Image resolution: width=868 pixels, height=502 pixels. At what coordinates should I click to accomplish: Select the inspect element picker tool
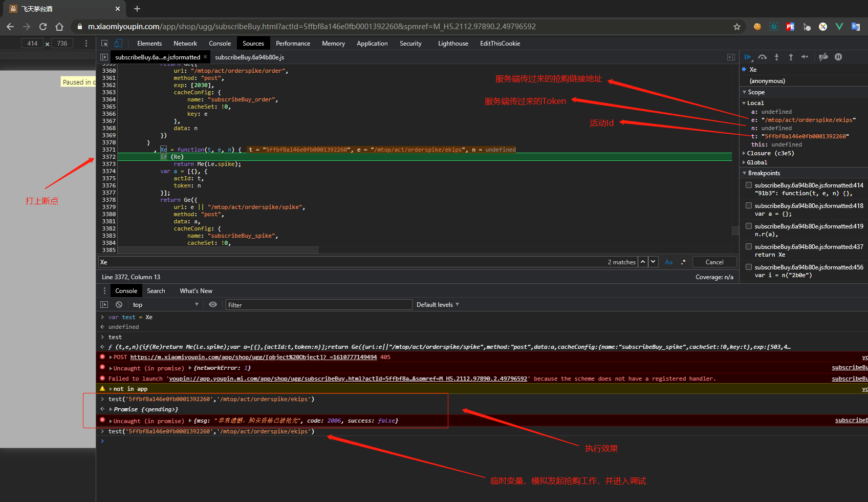tap(104, 44)
